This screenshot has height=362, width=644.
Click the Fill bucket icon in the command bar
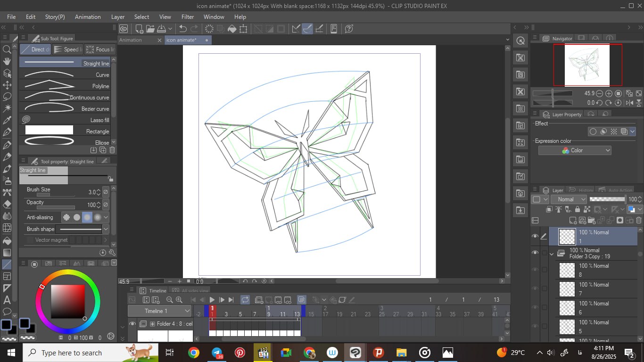click(232, 29)
